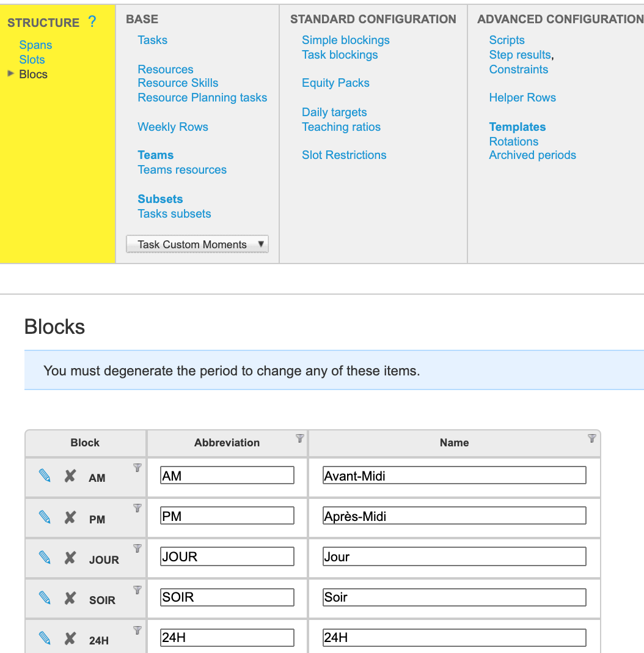Click the delete X icon for AM block
This screenshot has width=644, height=653.
(70, 476)
